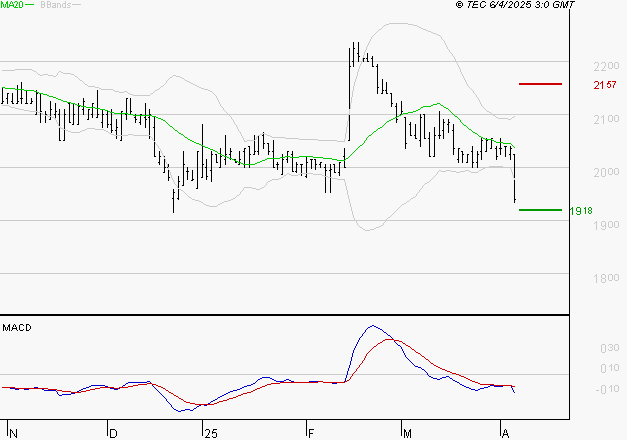Click the BBands legend label
Image resolution: width=627 pixels, height=440 pixels.
(56, 5)
